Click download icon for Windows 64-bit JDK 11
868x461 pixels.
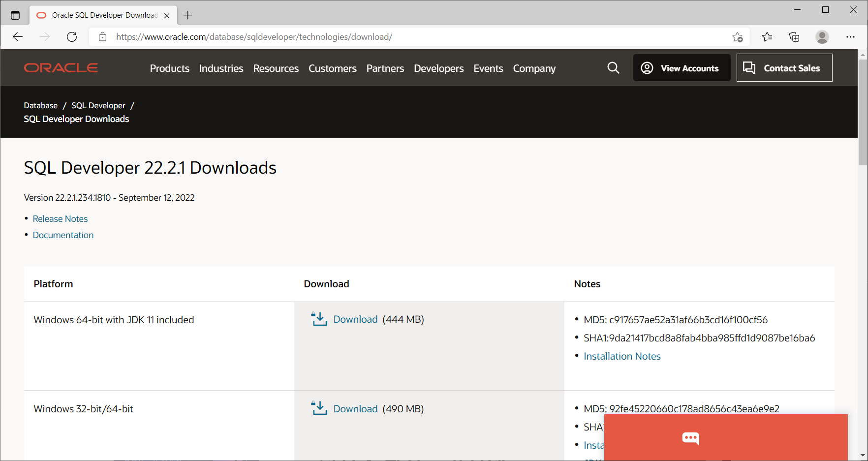tap(319, 319)
